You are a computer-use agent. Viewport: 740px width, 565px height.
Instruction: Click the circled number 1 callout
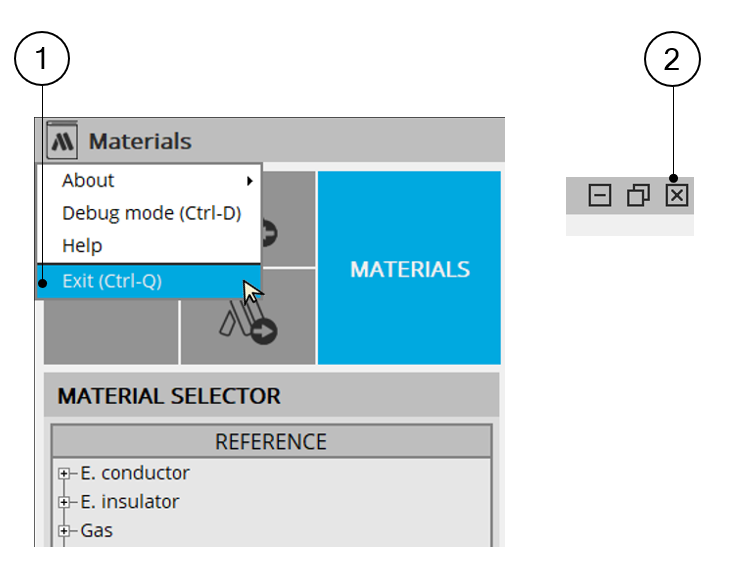pyautogui.click(x=41, y=60)
